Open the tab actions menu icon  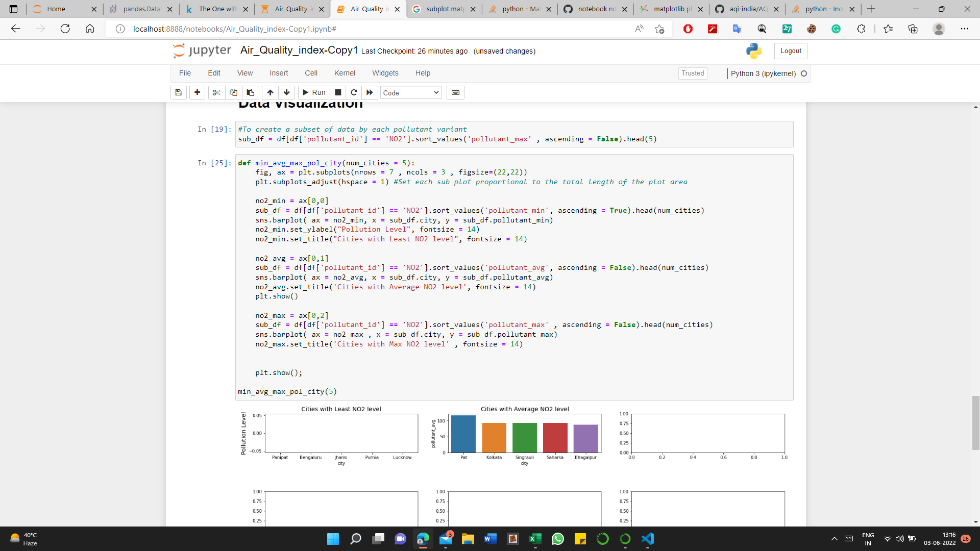[x=13, y=9]
